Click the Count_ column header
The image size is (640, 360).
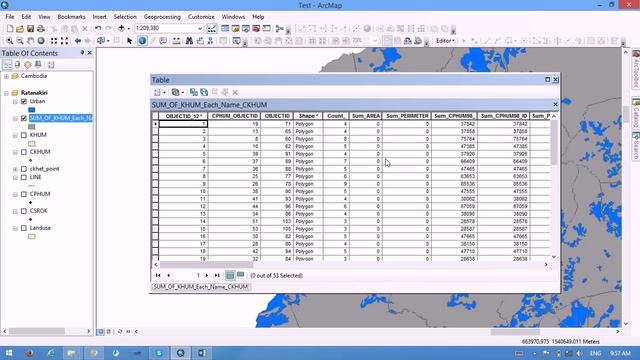click(336, 116)
